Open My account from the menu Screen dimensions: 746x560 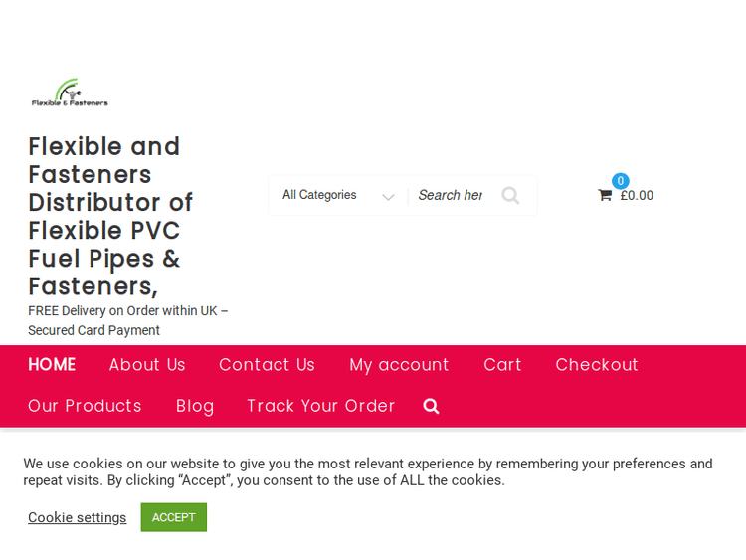399,365
